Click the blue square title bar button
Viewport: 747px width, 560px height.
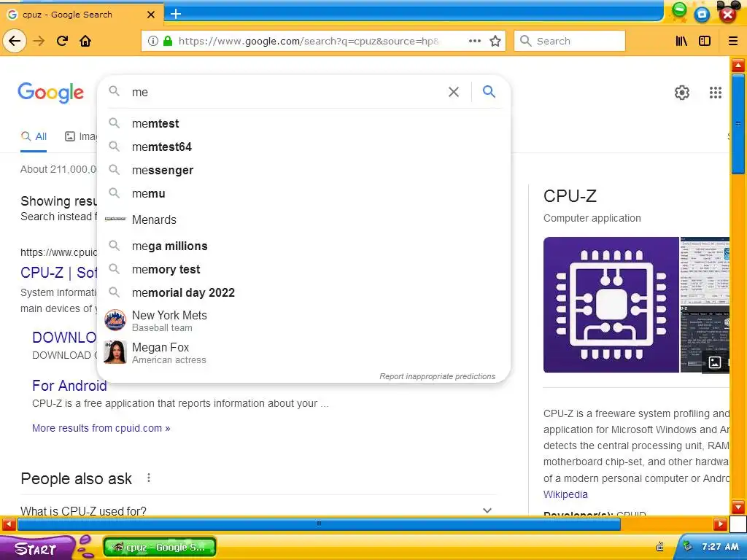pyautogui.click(x=702, y=15)
